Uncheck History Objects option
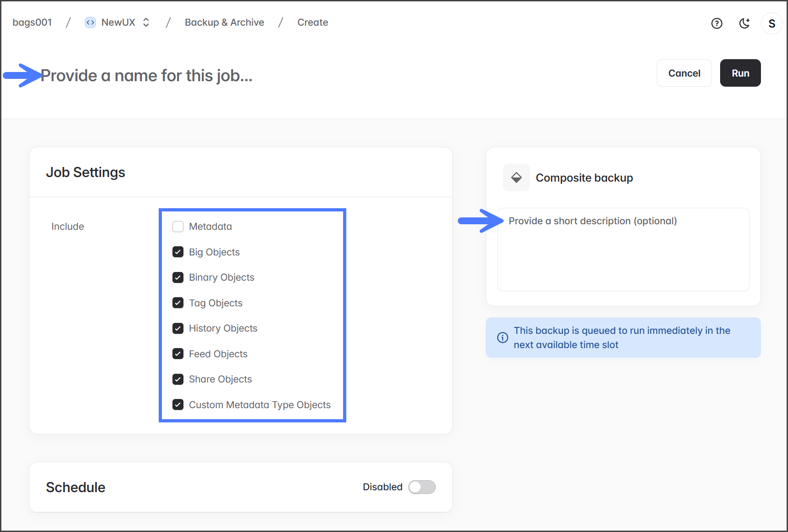The image size is (788, 532). [x=178, y=328]
